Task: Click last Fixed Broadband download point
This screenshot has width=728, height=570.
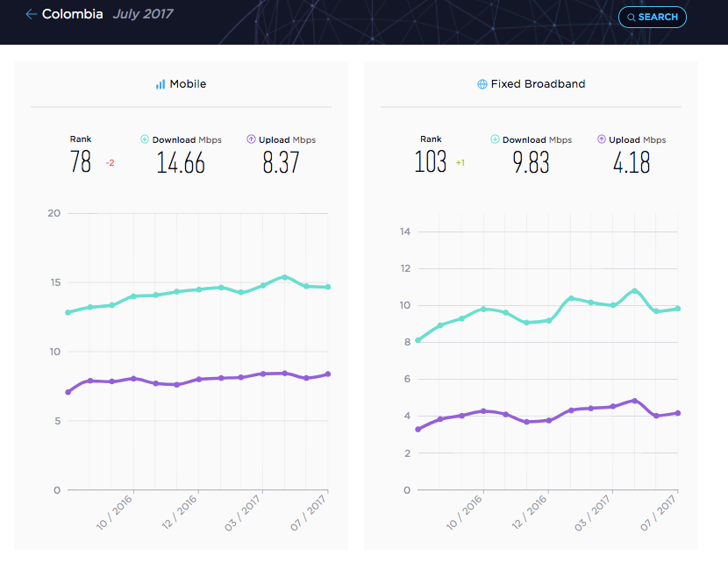Action: pyautogui.click(x=678, y=308)
